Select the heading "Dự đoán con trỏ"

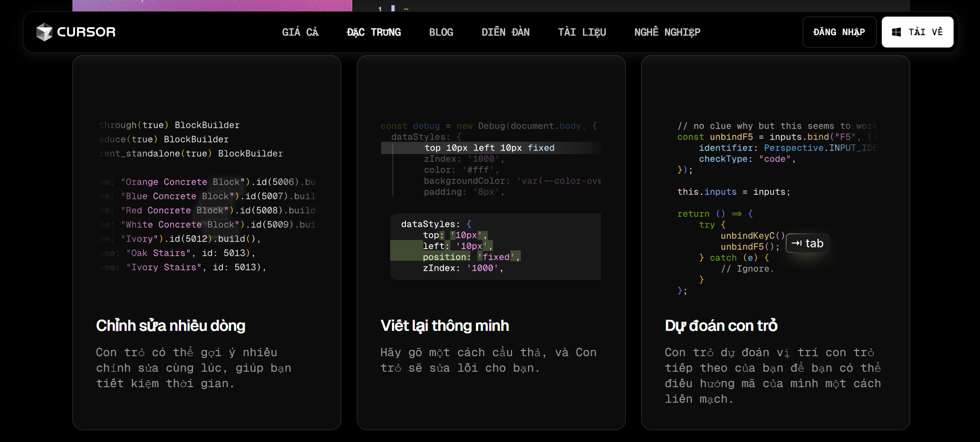point(721,326)
